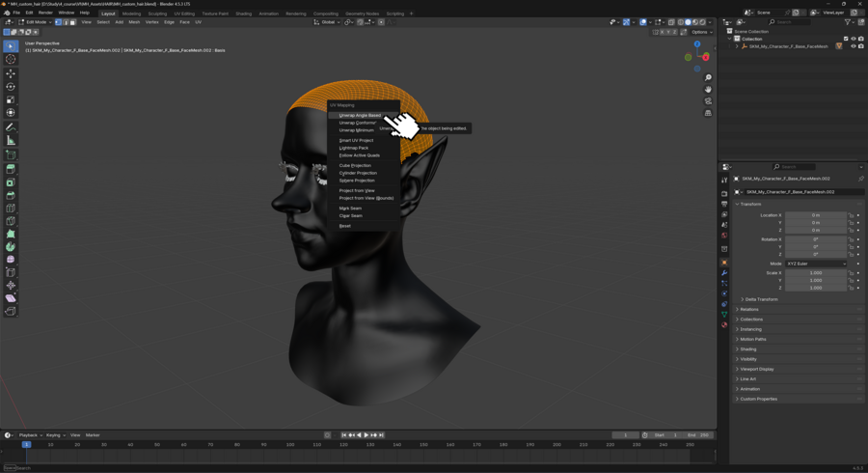868x473 pixels.
Task: Select the Move tool in the toolbar
Action: click(x=11, y=73)
